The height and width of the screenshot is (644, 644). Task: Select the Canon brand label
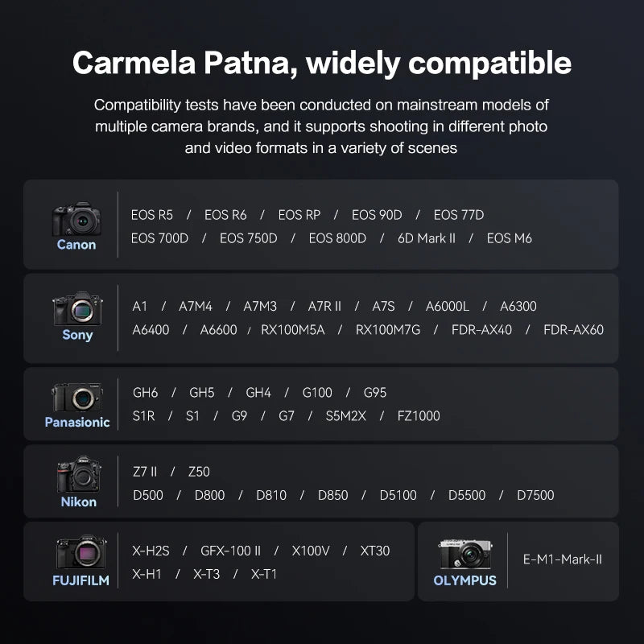click(76, 245)
